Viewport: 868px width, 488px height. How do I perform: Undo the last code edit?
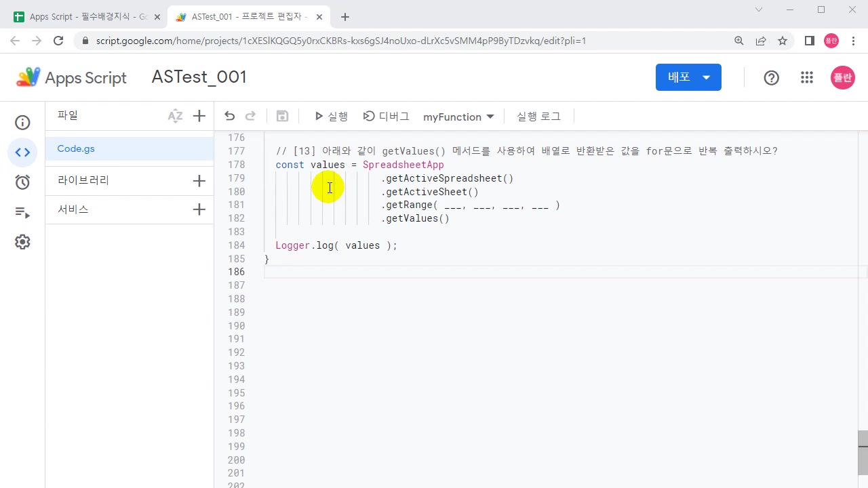(229, 116)
